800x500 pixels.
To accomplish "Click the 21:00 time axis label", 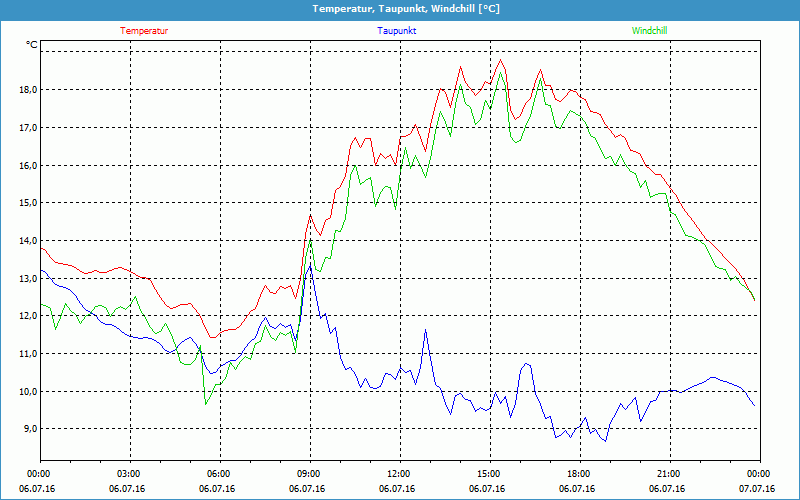I will point(670,474).
